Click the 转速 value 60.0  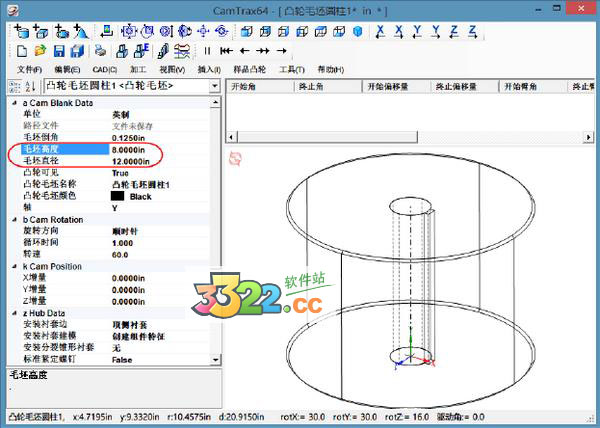point(120,255)
